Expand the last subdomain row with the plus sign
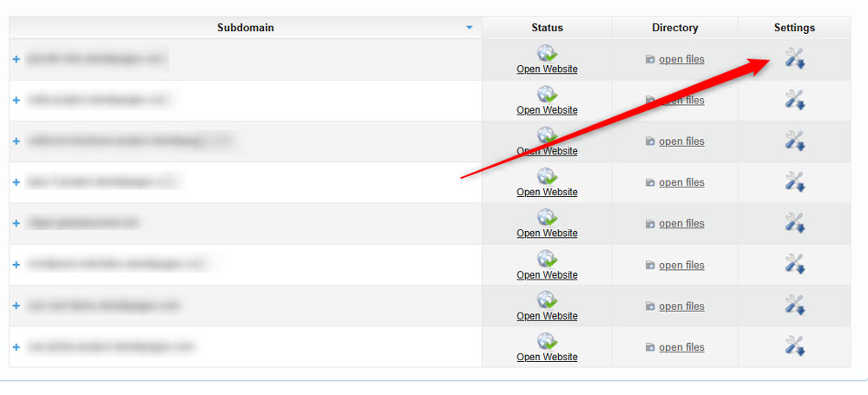The image size is (868, 395). tap(16, 347)
